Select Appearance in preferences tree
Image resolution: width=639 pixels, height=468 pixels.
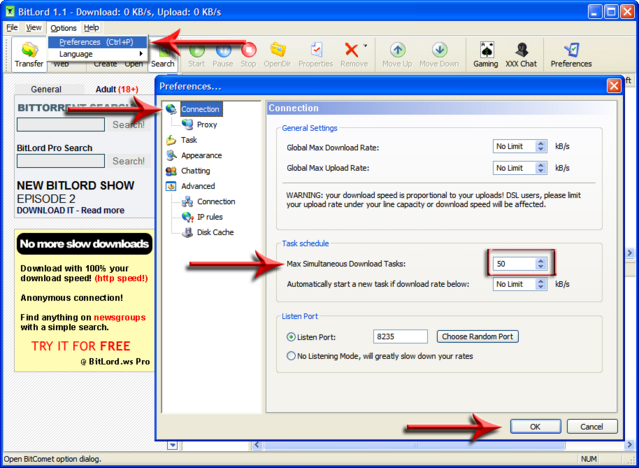202,155
